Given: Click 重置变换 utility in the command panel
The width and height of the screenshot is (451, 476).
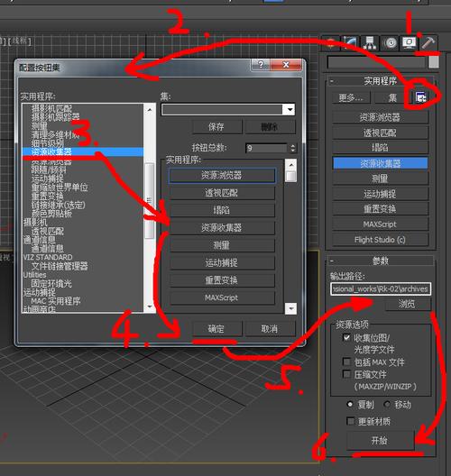Looking at the screenshot, I should [381, 209].
